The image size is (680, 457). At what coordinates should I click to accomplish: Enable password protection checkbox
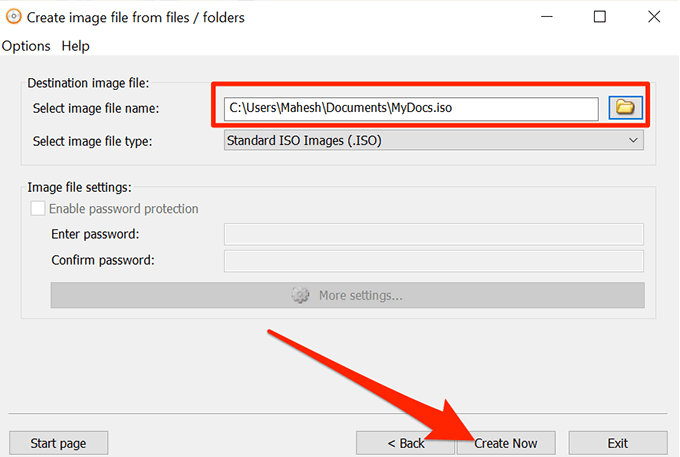click(38, 209)
